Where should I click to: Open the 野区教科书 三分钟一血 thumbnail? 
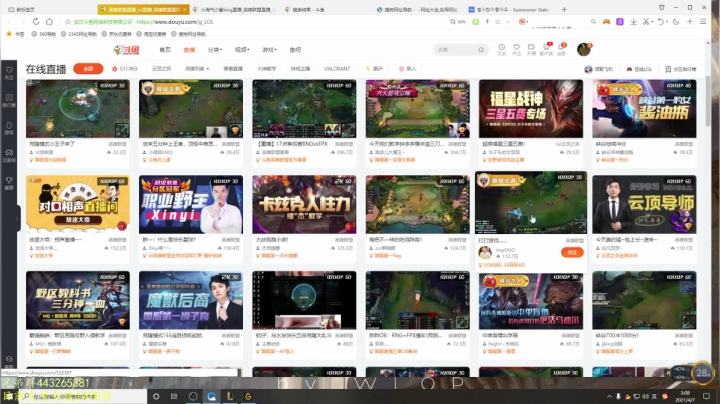78,300
